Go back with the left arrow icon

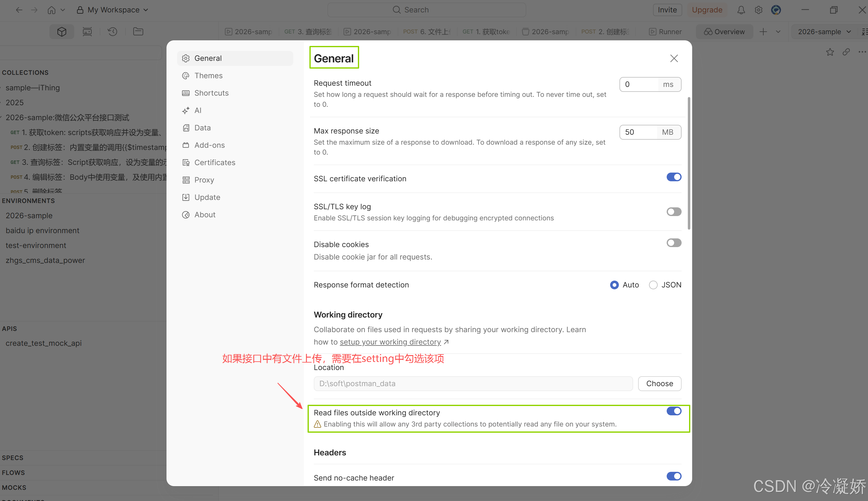19,10
